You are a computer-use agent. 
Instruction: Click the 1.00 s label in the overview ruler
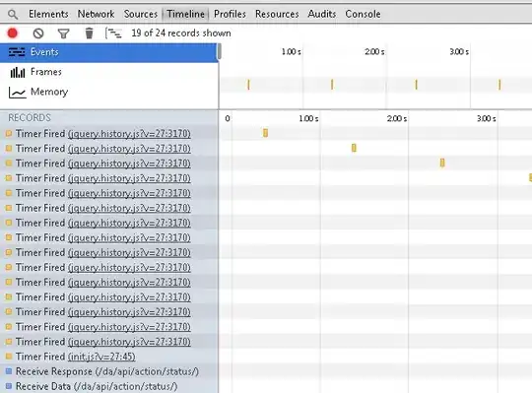click(291, 52)
